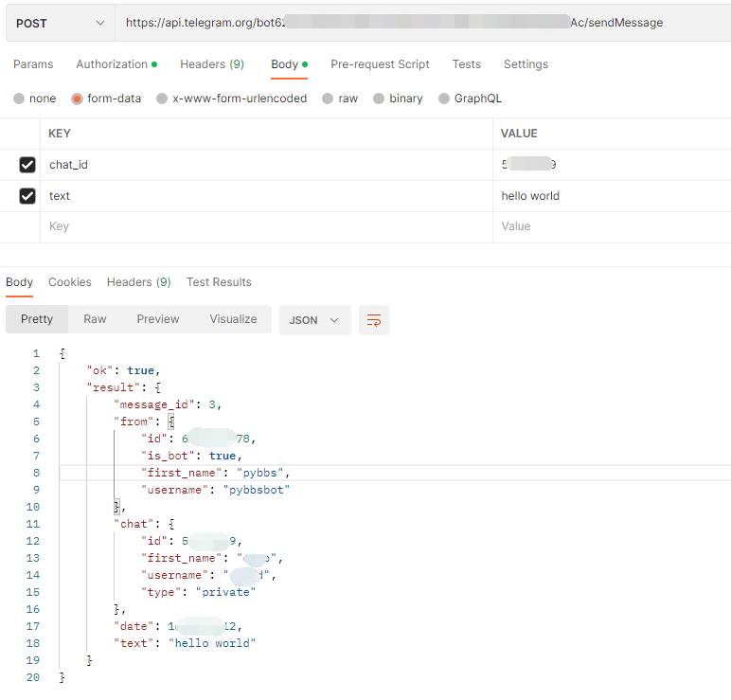Viewport: 731px width, 700px height.
Task: Click the request URL field
Action: (423, 23)
